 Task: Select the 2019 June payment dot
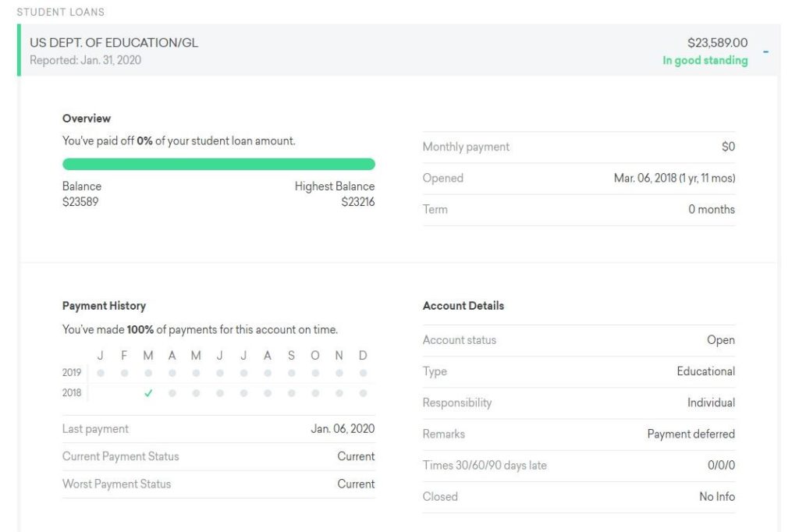pyautogui.click(x=219, y=373)
